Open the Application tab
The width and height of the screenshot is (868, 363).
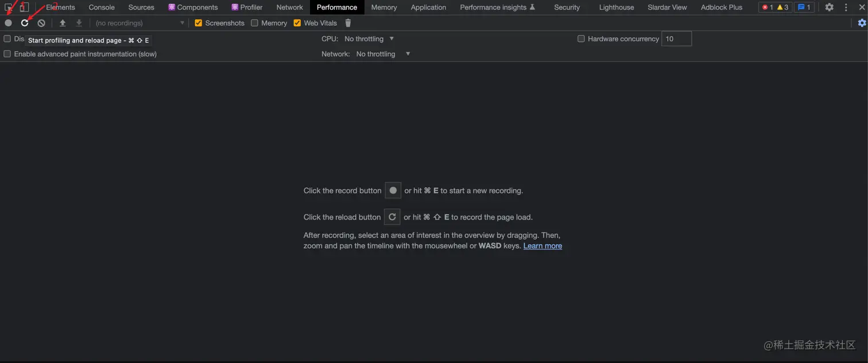[428, 7]
